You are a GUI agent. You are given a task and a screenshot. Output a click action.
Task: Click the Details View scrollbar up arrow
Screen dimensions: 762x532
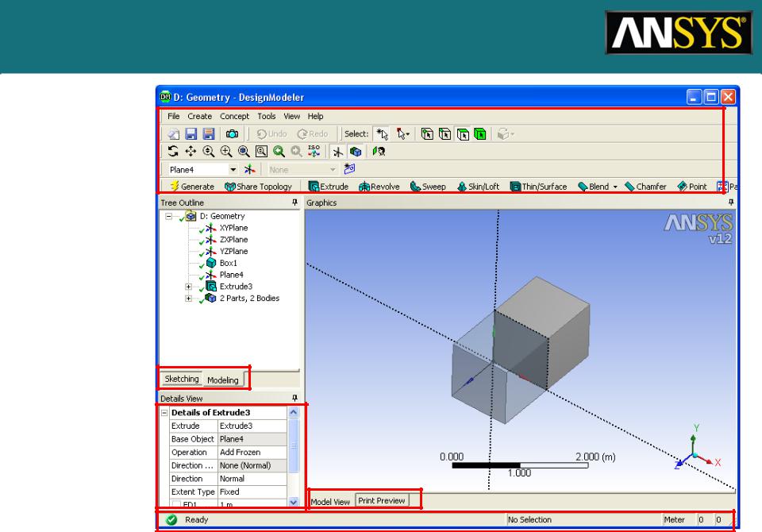coord(294,412)
